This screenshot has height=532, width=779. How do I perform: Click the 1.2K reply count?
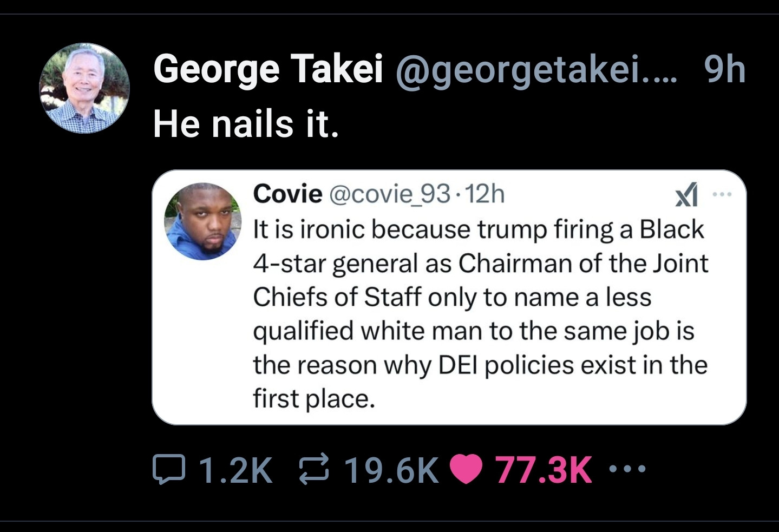[x=235, y=469]
